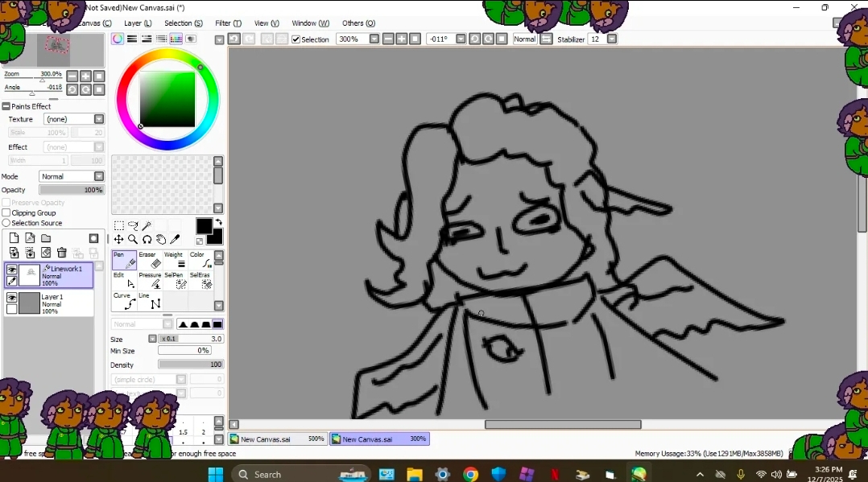Click the Undo arrow in toolbar

coord(234,39)
